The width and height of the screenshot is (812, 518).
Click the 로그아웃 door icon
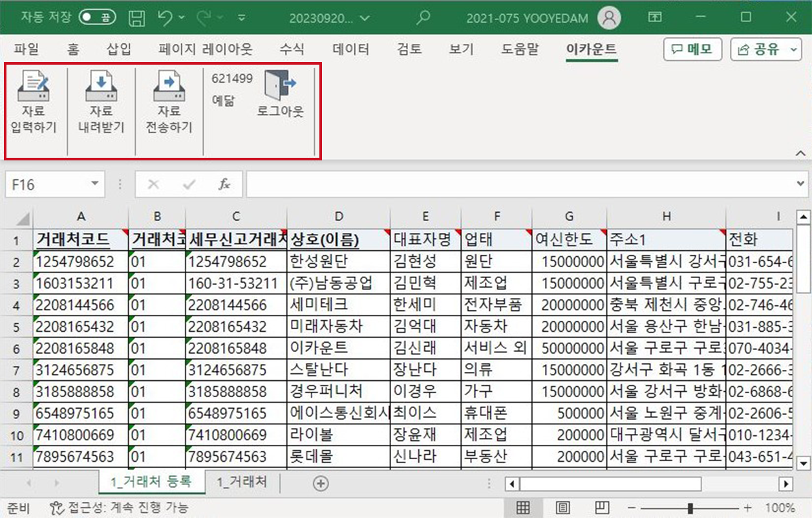point(280,87)
